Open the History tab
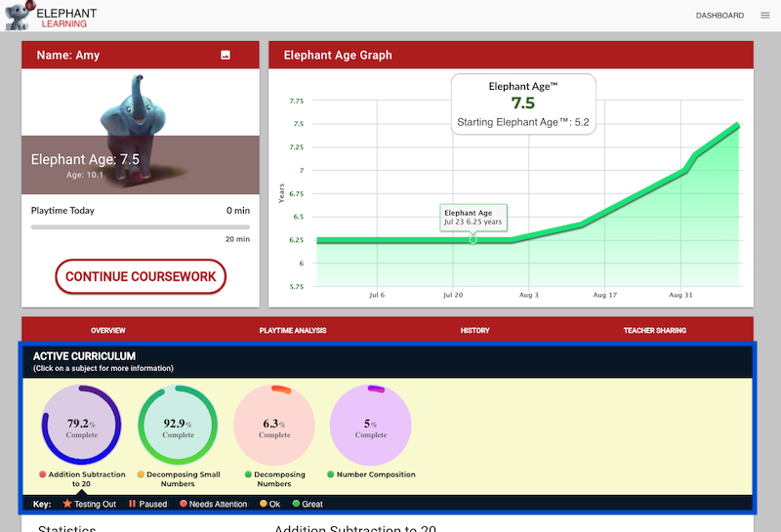The width and height of the screenshot is (781, 532). click(x=474, y=330)
